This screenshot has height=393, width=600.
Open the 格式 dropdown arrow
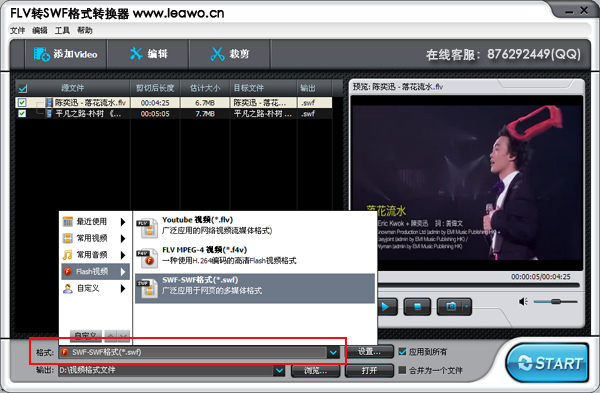click(x=333, y=352)
